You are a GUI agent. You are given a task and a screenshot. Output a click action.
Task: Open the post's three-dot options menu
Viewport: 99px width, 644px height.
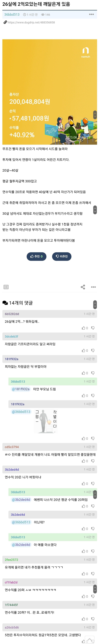pyautogui.click(x=91, y=14)
